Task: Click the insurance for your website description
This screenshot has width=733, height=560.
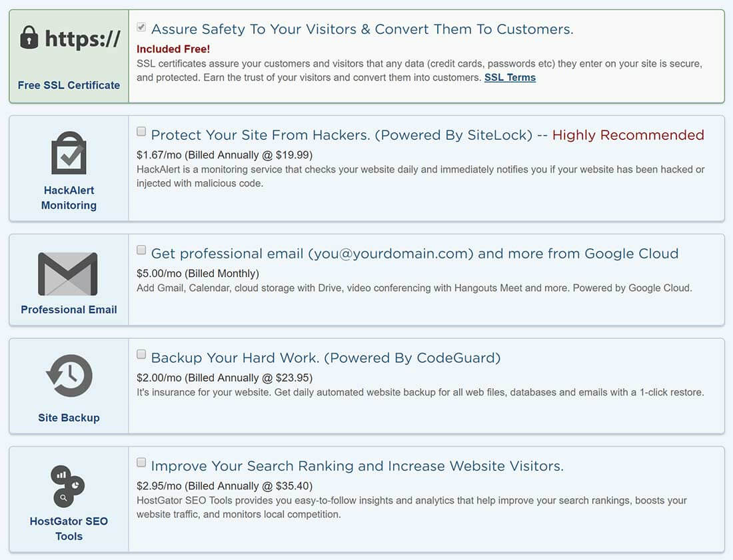Action: click(x=420, y=392)
